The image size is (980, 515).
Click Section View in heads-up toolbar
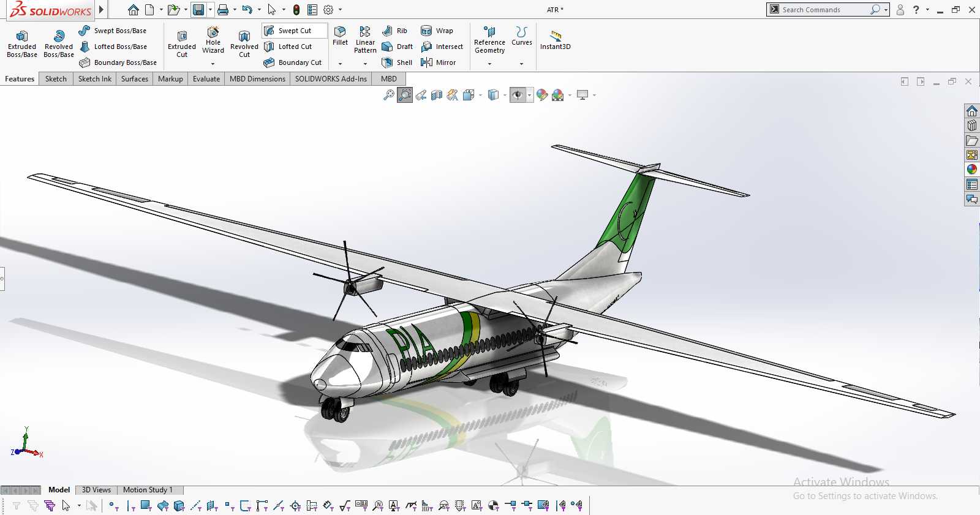point(437,95)
